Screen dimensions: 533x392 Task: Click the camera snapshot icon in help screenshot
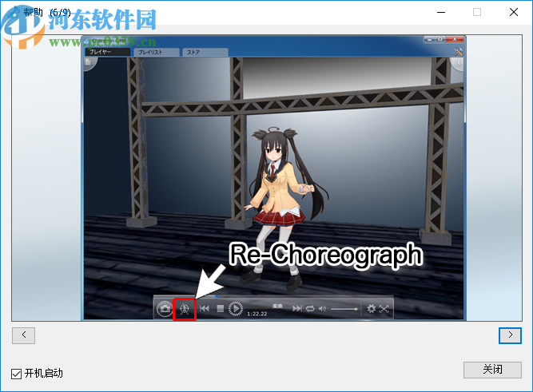click(165, 308)
